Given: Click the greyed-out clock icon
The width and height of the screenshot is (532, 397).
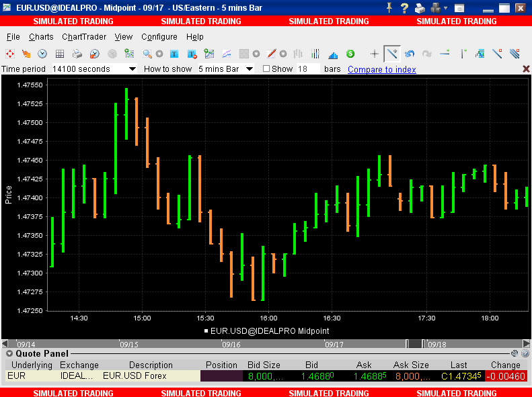Looking at the screenshot, I should click(112, 54).
